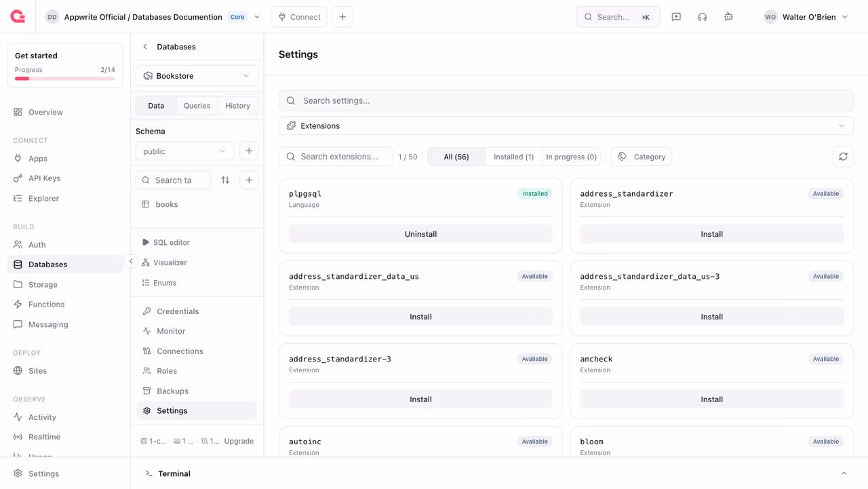Viewport: 868px width, 489px height.
Task: Open Enums section
Action: coord(159,283)
